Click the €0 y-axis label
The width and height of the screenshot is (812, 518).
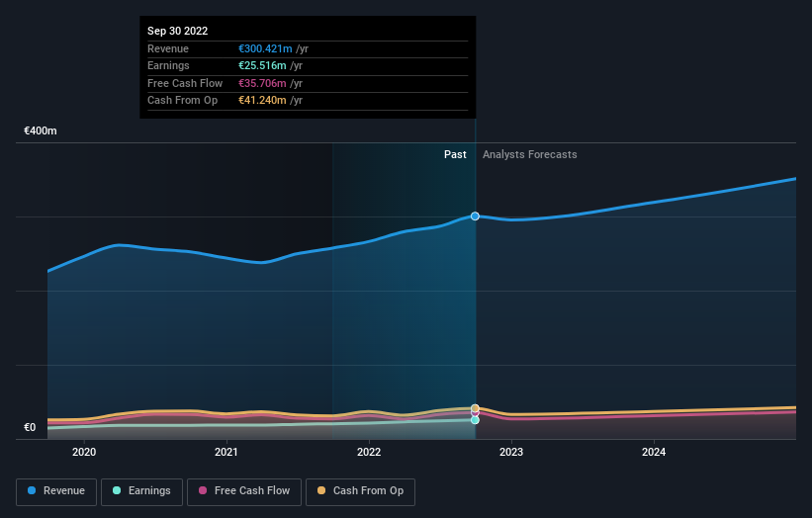[30, 427]
